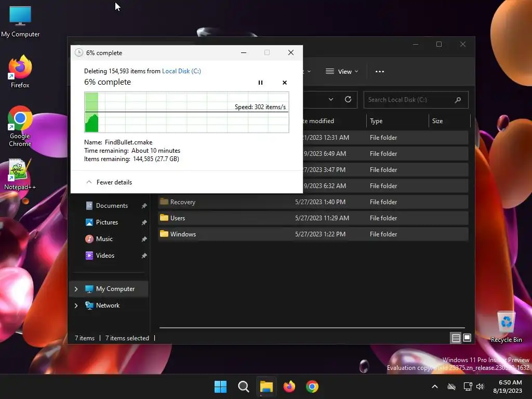Click the pin icon beside Pictures
The image size is (532, 399).
click(x=144, y=222)
